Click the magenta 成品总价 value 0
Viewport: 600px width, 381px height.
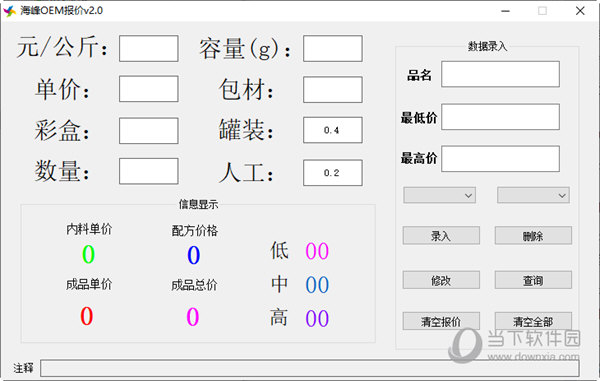[x=192, y=317]
